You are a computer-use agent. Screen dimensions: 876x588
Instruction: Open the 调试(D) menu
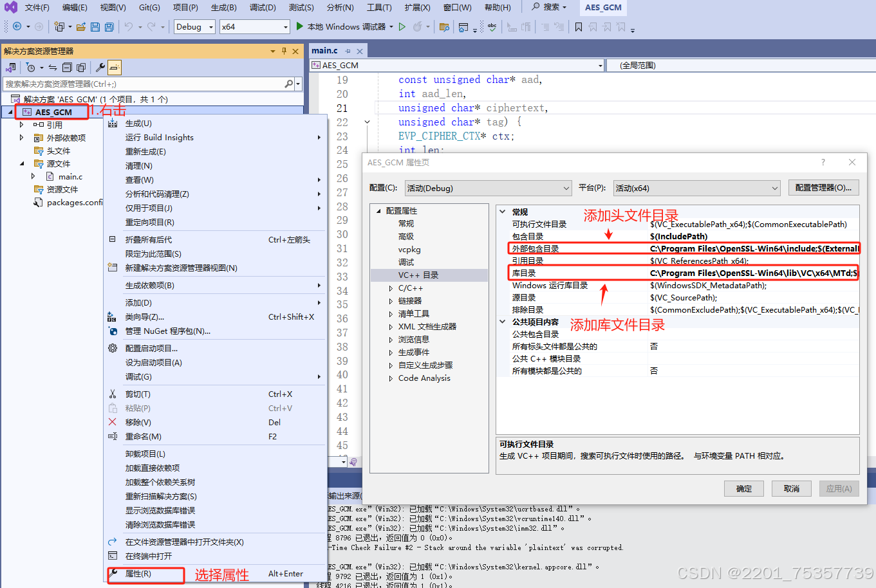[x=261, y=8]
